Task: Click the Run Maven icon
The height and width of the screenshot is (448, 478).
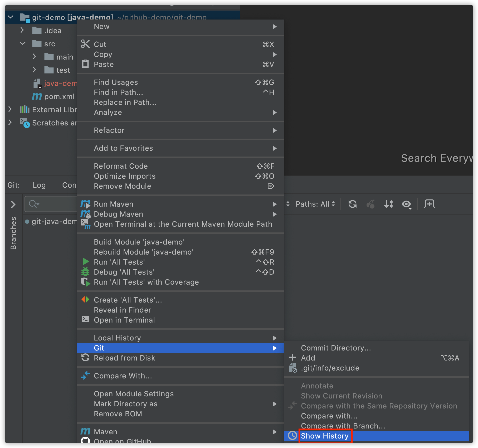Action: click(85, 204)
